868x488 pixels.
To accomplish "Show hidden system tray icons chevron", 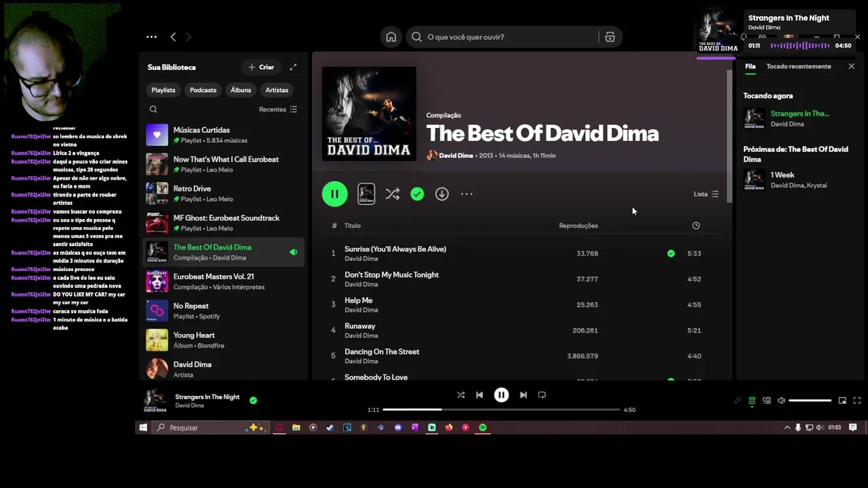I will (x=787, y=428).
